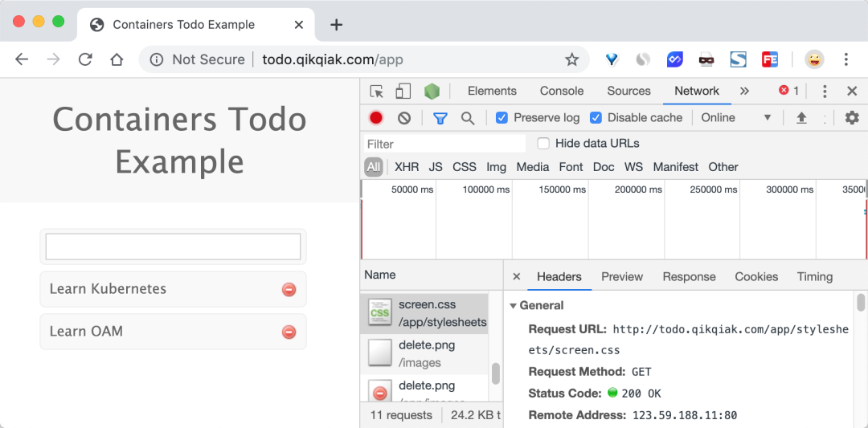The height and width of the screenshot is (428, 868).
Task: Clear the network log icon
Action: (404, 118)
